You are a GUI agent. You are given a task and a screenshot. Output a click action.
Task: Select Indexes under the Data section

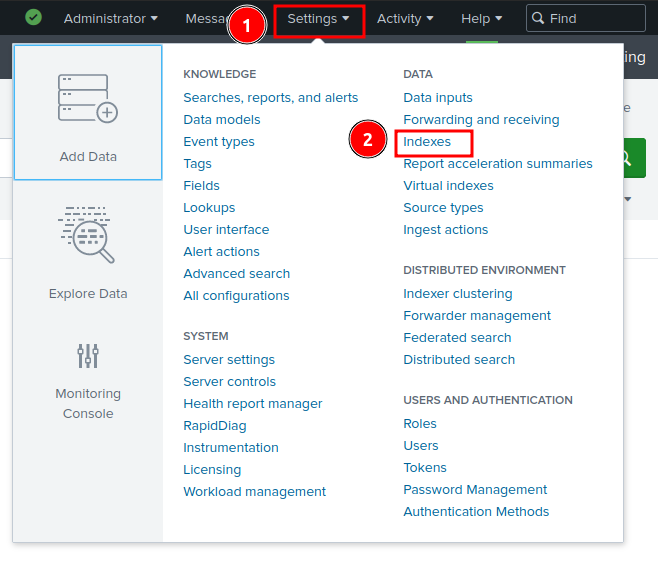click(427, 142)
